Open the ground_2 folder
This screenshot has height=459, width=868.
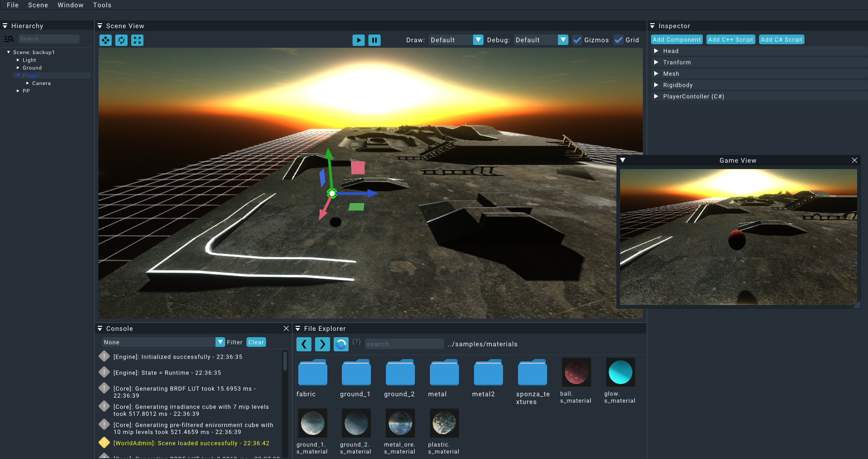[400, 372]
